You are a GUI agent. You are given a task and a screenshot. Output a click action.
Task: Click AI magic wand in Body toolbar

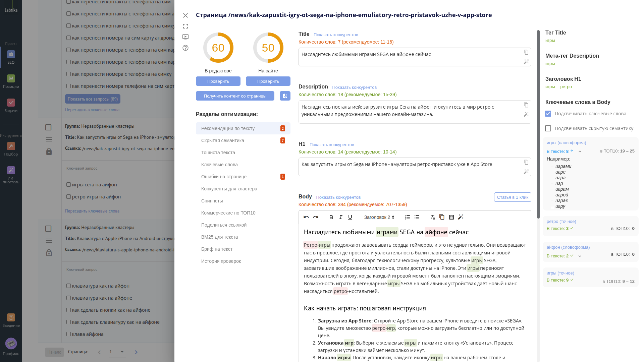click(x=461, y=217)
